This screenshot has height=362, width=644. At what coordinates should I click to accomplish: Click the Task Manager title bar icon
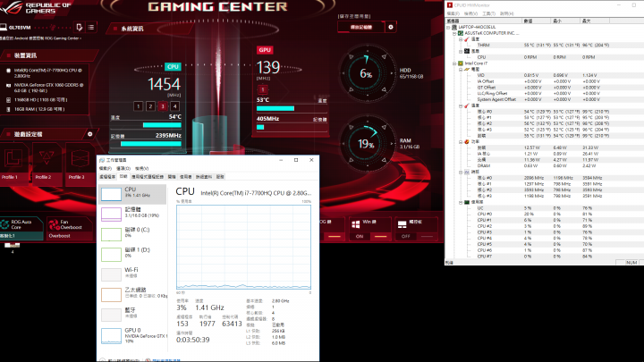click(102, 160)
